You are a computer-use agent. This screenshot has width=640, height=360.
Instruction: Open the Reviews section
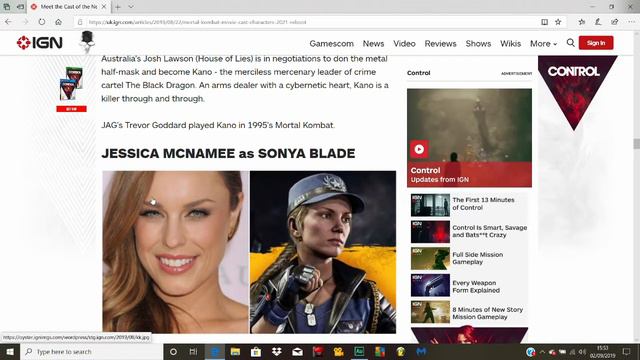point(440,43)
